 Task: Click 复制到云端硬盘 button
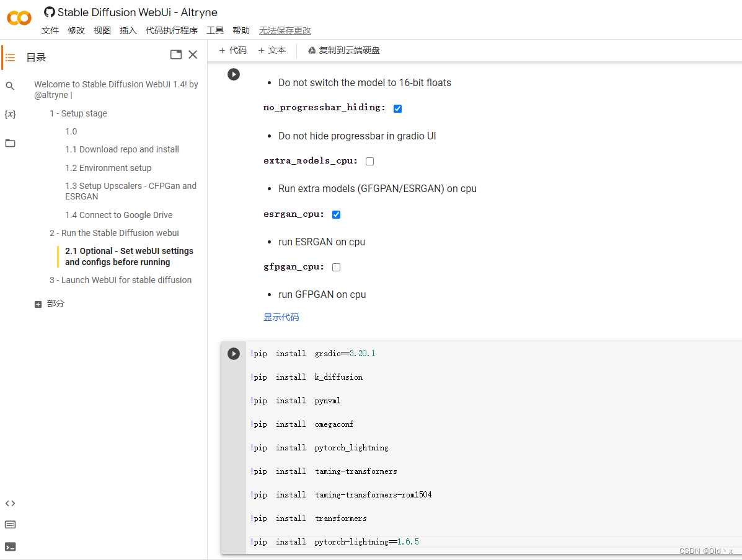344,51
